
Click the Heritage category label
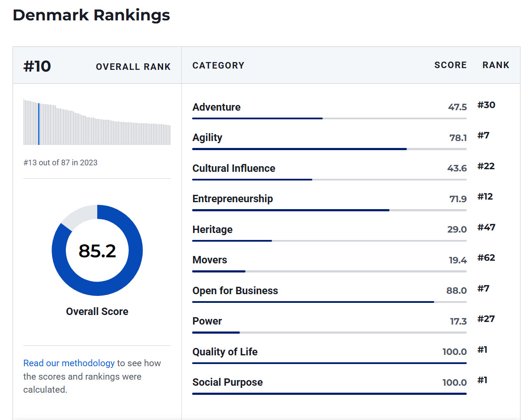pos(213,230)
